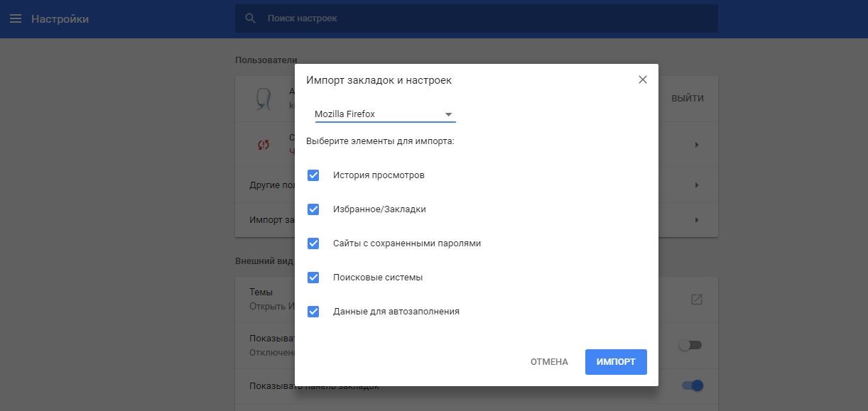Uncheck the favorites/bookmarks checkbox
Image resolution: width=868 pixels, height=411 pixels.
(313, 209)
